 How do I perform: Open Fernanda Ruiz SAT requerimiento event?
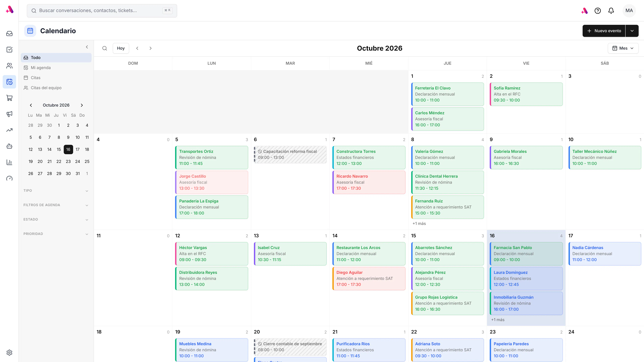click(x=447, y=207)
